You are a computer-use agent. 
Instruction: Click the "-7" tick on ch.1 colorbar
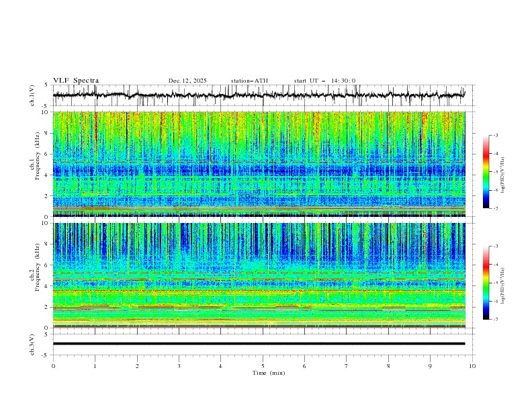tap(495, 208)
